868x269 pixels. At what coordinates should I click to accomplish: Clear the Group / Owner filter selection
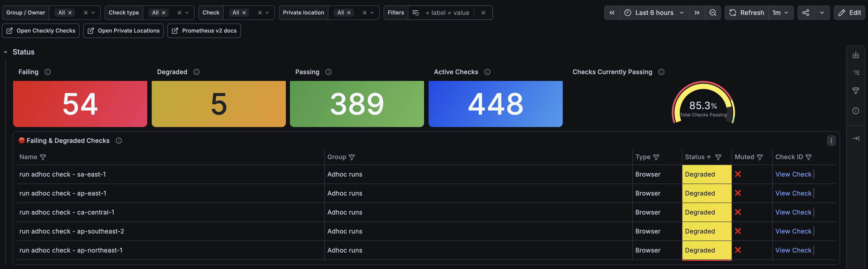coord(86,13)
